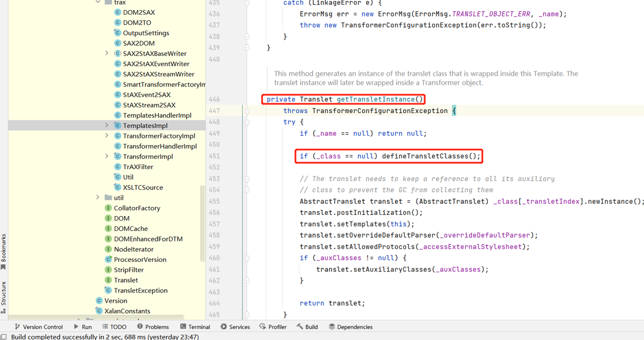This screenshot has height=340, width=644.
Task: Open the Bookmarks side panel
Action: (3, 252)
